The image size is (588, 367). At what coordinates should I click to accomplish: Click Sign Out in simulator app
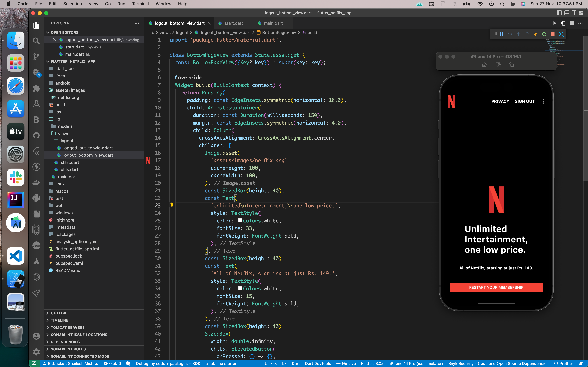coord(525,101)
